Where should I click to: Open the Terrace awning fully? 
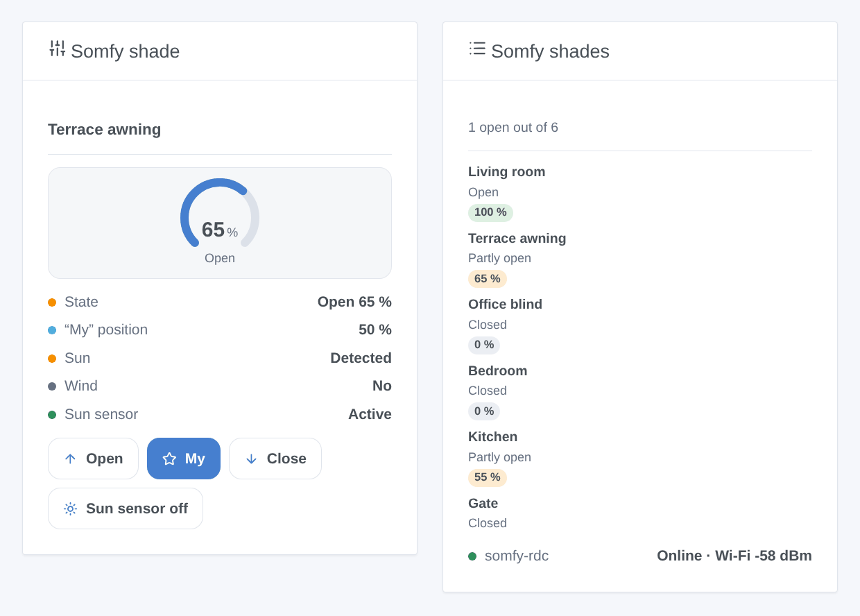pyautogui.click(x=93, y=459)
